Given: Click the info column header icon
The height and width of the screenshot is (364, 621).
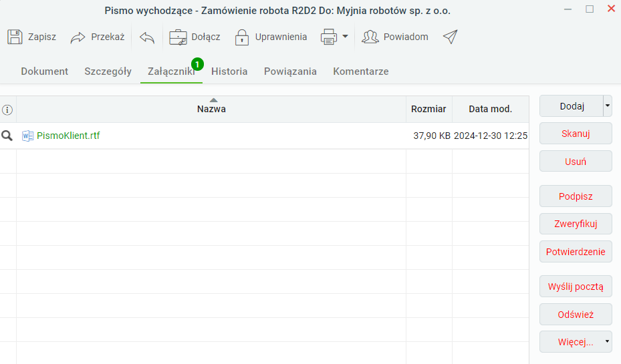Looking at the screenshot, I should (7, 110).
